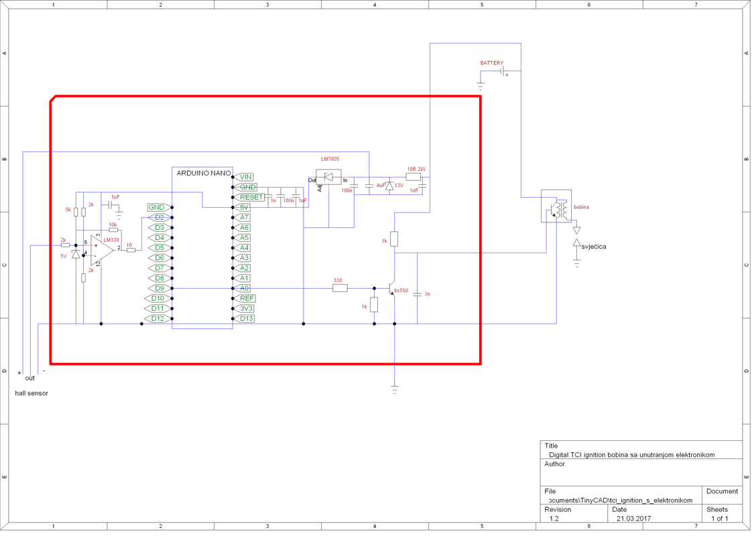756x536 pixels.
Task: Select the Arduino D4 pin
Action: click(160, 238)
